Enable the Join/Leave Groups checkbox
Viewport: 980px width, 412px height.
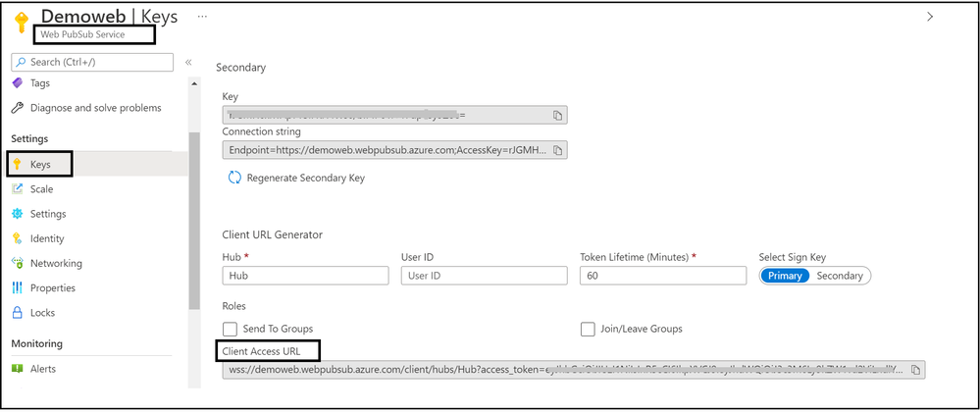coord(588,329)
